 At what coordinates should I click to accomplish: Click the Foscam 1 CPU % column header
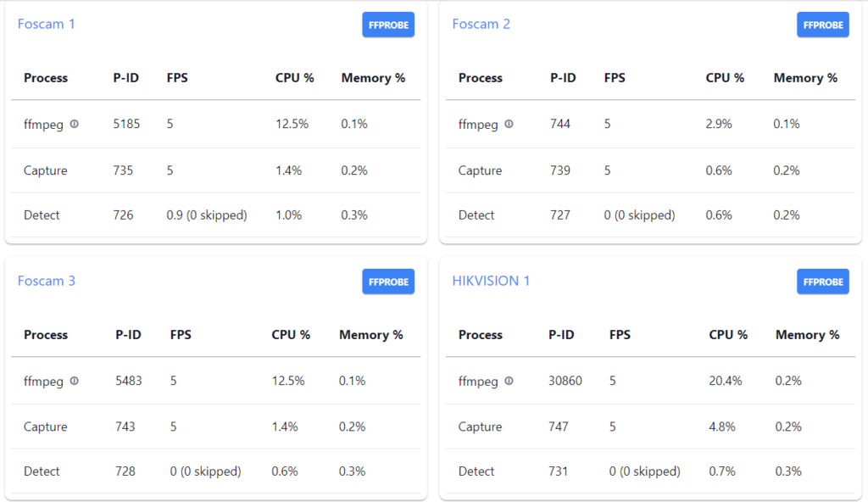tap(294, 78)
